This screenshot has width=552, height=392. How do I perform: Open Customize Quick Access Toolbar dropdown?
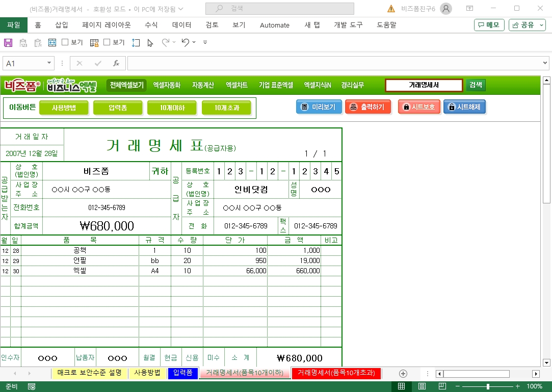pos(205,42)
